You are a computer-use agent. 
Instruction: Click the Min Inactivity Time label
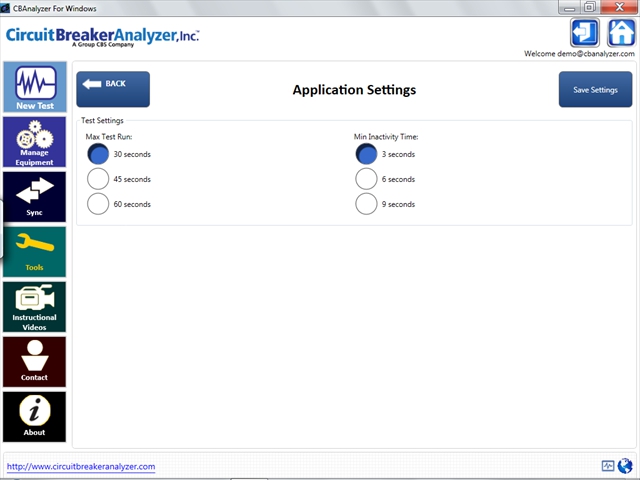(386, 137)
